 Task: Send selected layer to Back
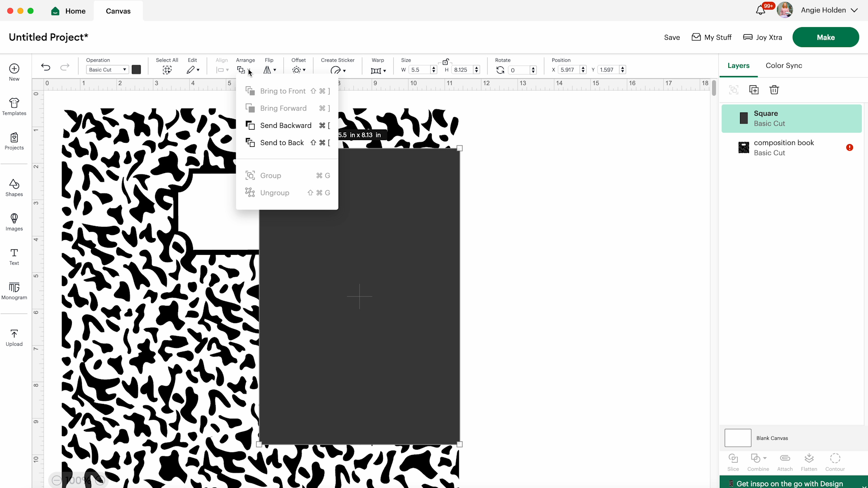coord(282,142)
